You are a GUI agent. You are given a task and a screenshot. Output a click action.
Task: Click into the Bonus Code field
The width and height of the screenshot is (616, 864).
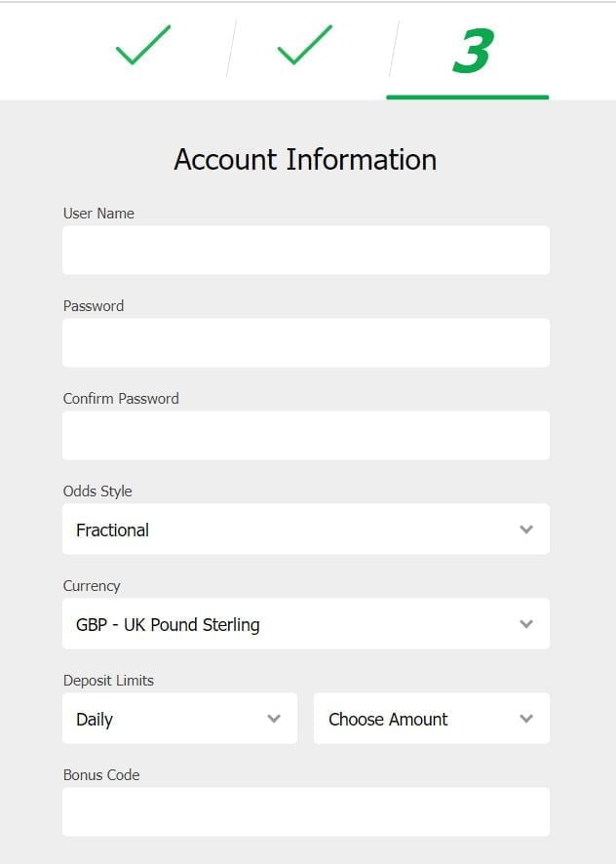[x=305, y=812]
